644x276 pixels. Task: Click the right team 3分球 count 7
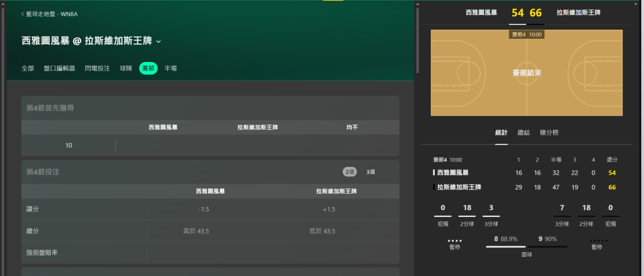pyautogui.click(x=562, y=208)
